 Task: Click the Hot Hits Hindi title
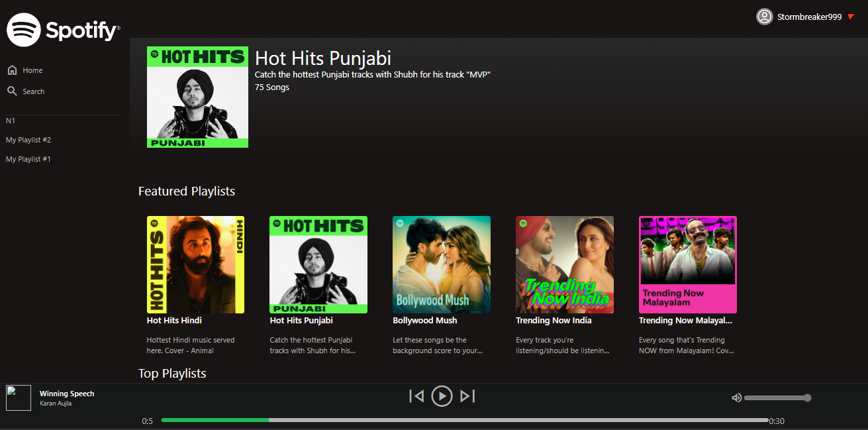(x=174, y=320)
